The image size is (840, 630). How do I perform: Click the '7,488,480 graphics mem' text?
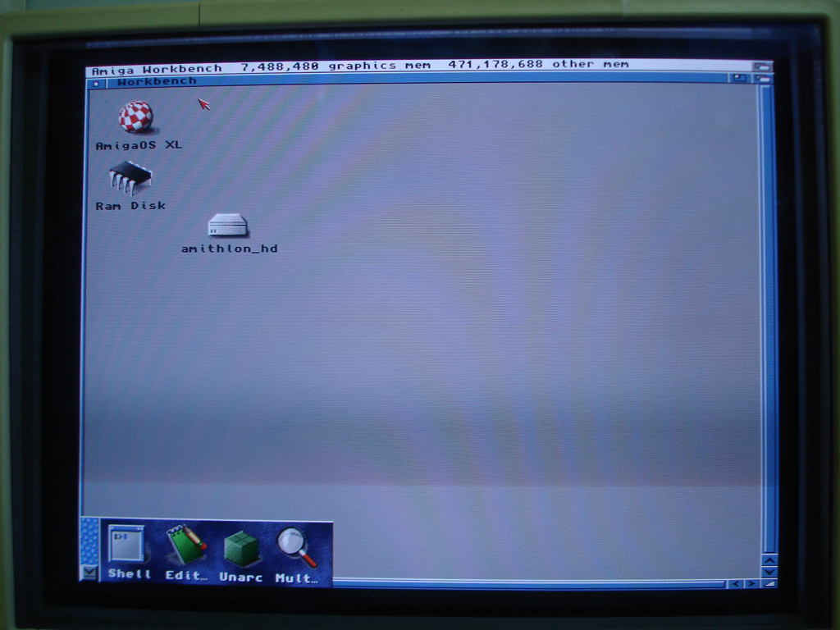pos(336,66)
